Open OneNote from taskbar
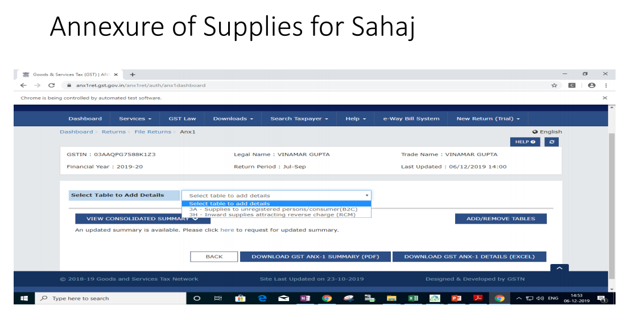 click(305, 298)
